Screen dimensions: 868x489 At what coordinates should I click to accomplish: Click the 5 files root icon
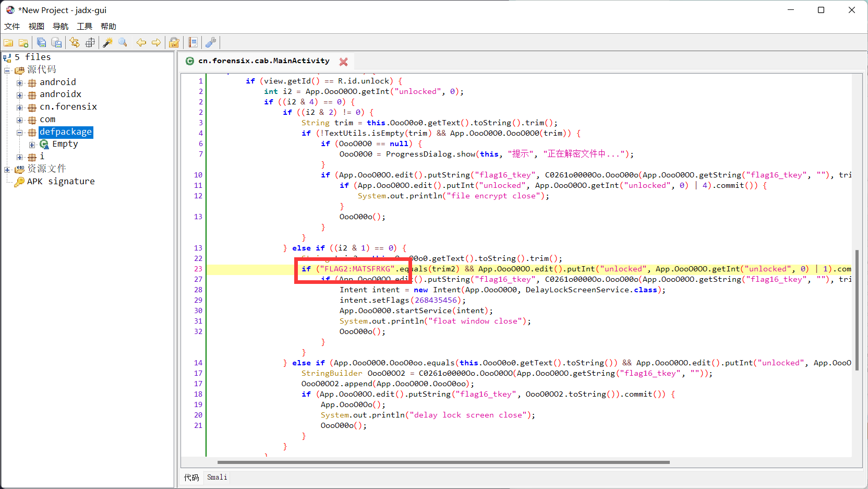tap(7, 57)
